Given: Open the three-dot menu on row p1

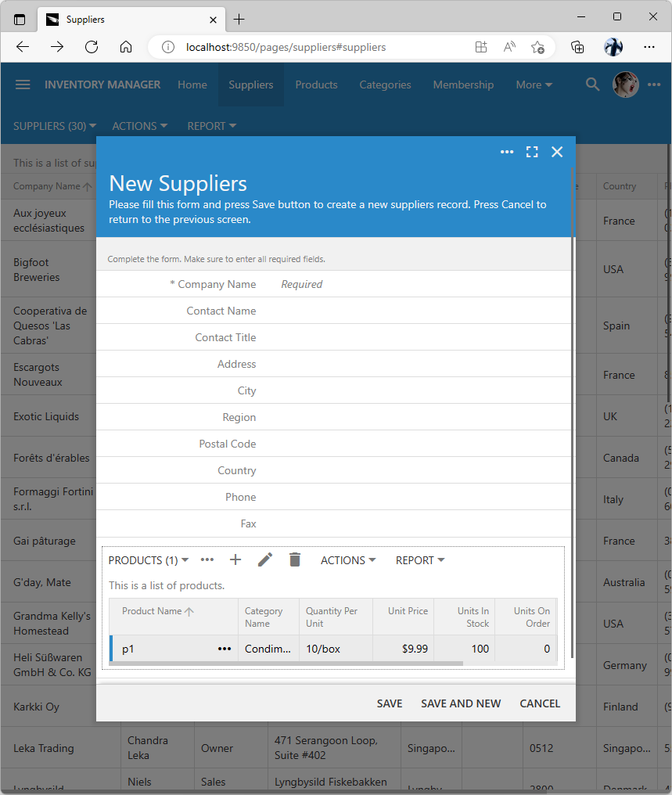Looking at the screenshot, I should [225, 649].
